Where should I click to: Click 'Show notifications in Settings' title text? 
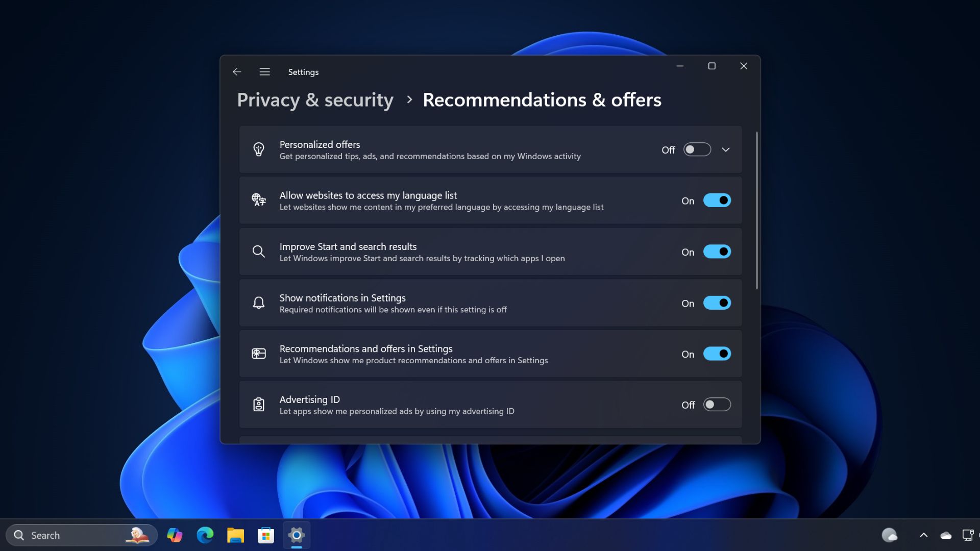[342, 298]
